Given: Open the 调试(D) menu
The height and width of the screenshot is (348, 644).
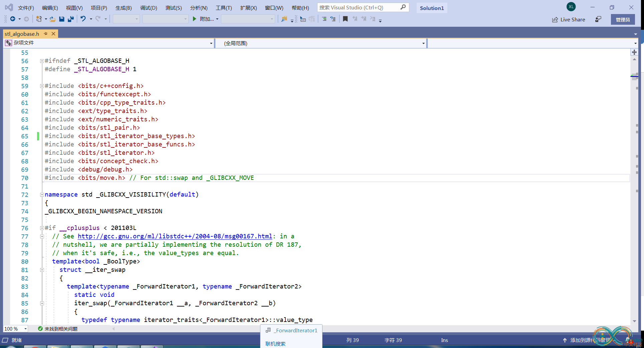Looking at the screenshot, I should (149, 8).
